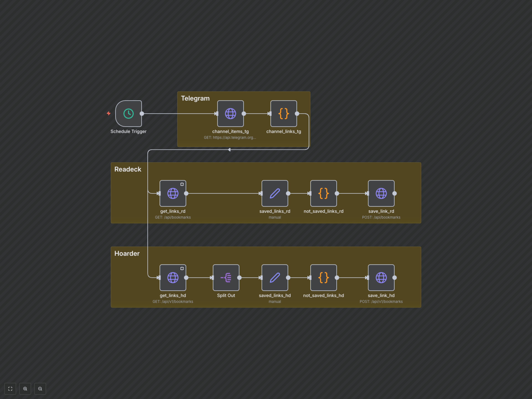
Task: Click the red trigger lightning bolt icon
Action: point(109,113)
